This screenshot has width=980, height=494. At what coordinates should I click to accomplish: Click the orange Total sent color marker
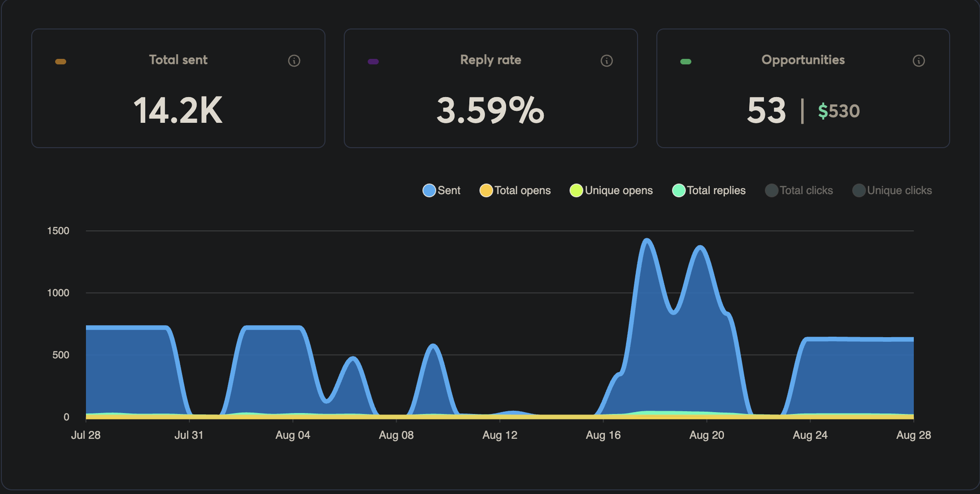pos(61,62)
